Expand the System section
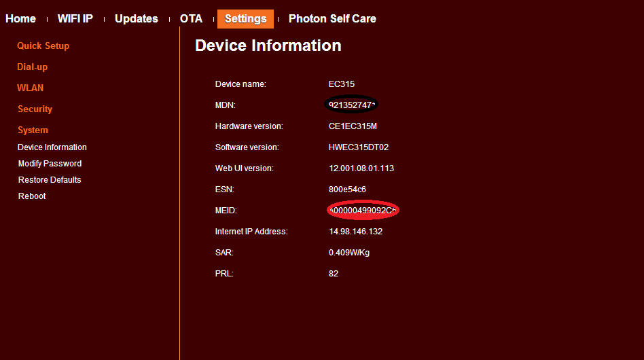The width and height of the screenshot is (644, 360). coord(33,130)
